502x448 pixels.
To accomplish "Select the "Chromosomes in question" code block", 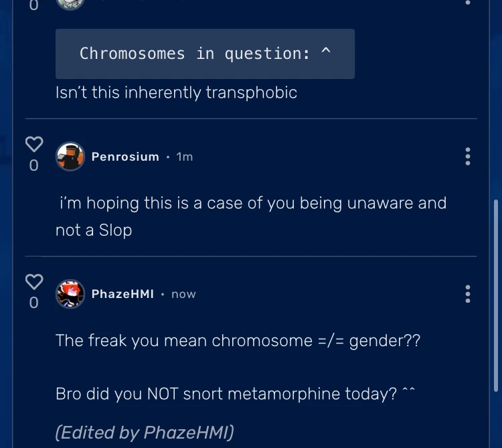I will (x=205, y=54).
